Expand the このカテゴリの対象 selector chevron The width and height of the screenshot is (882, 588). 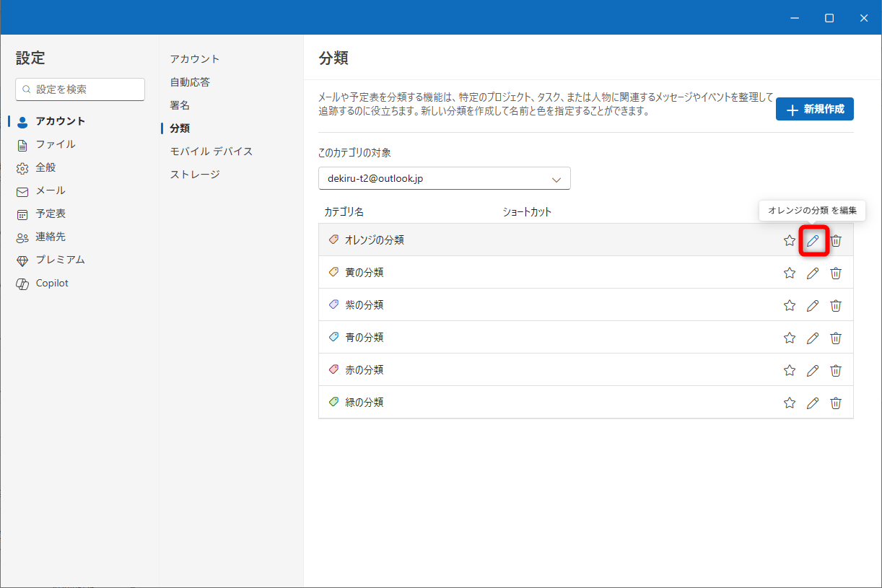[556, 178]
